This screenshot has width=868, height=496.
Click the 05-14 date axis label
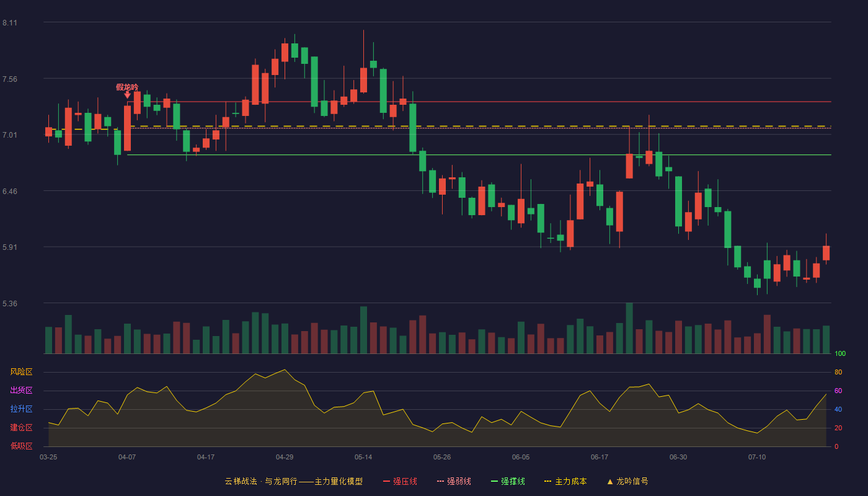(x=363, y=457)
